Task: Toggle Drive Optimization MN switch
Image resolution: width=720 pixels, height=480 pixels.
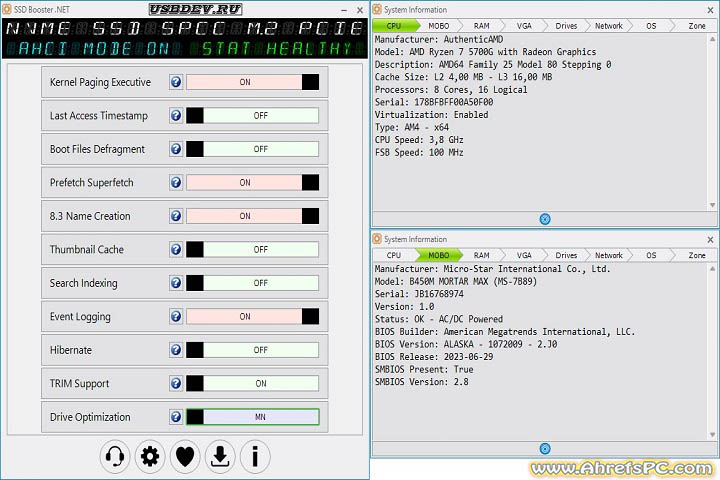Action: 253,417
